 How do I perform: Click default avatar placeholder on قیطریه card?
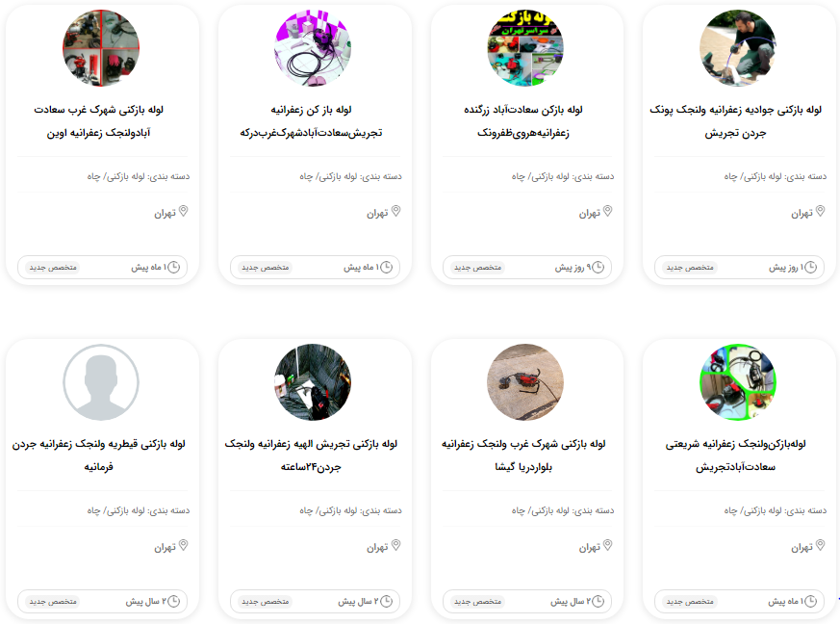101,382
